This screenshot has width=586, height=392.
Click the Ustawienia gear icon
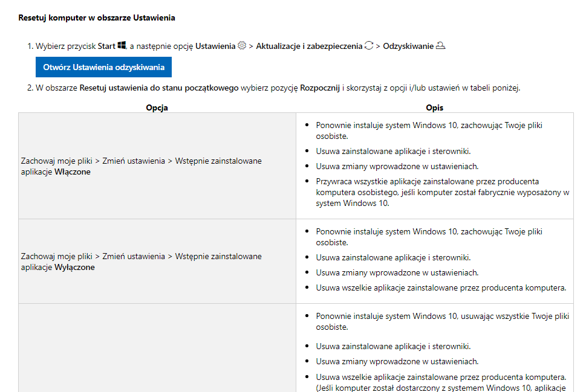point(242,45)
